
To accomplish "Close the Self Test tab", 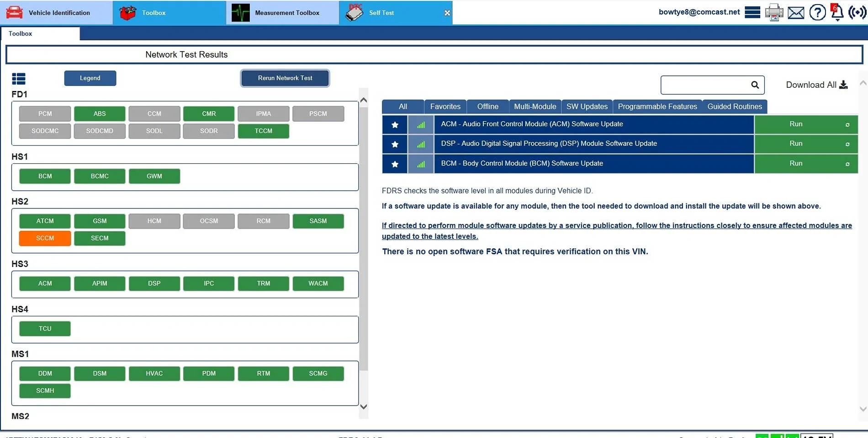I will click(x=447, y=13).
